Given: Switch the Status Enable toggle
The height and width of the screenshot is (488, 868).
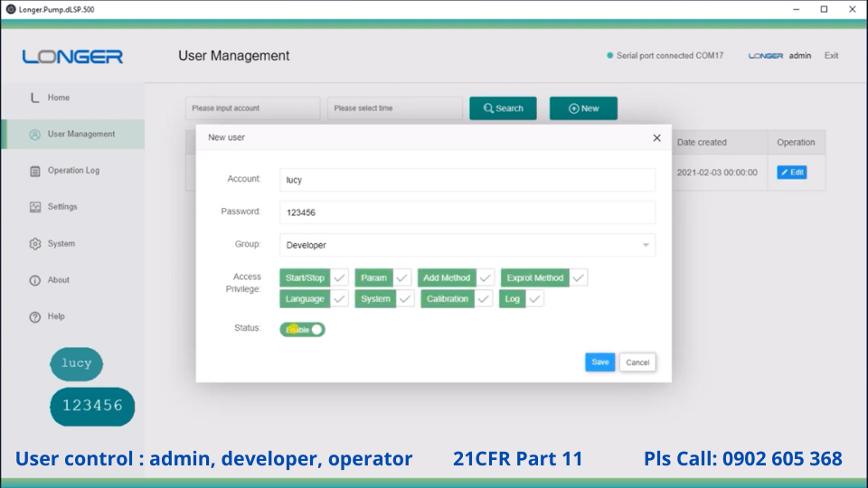Looking at the screenshot, I should coord(302,330).
